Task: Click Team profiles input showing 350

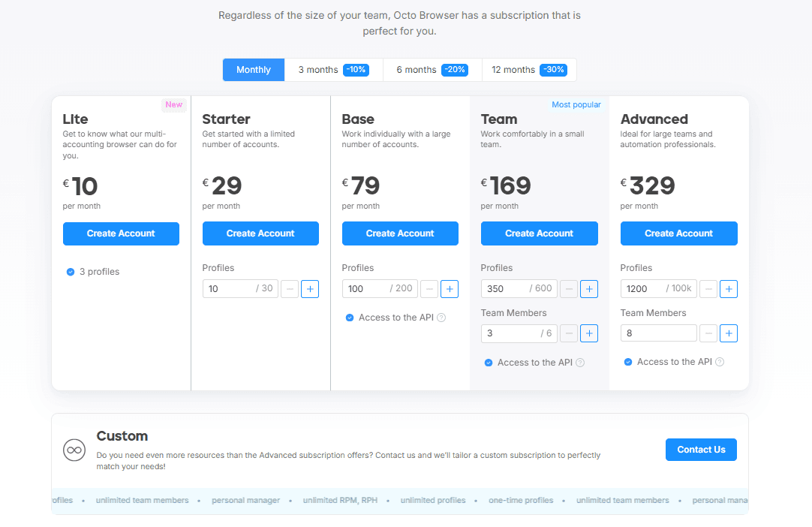Action: [519, 288]
